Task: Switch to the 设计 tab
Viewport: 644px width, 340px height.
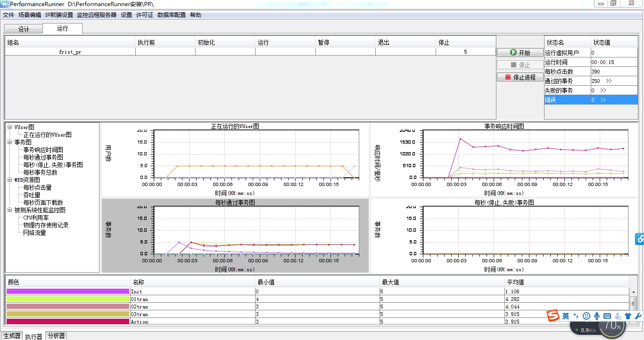Action: click(24, 29)
